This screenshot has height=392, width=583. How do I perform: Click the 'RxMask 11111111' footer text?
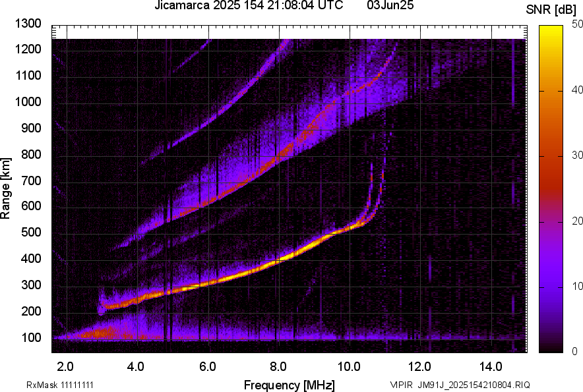click(60, 385)
